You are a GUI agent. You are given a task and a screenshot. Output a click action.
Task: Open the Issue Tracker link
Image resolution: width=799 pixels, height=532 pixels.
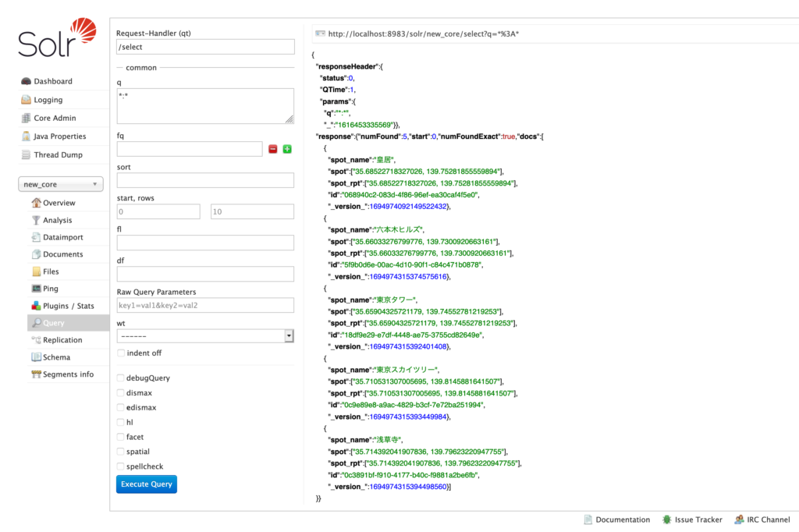[698, 520]
